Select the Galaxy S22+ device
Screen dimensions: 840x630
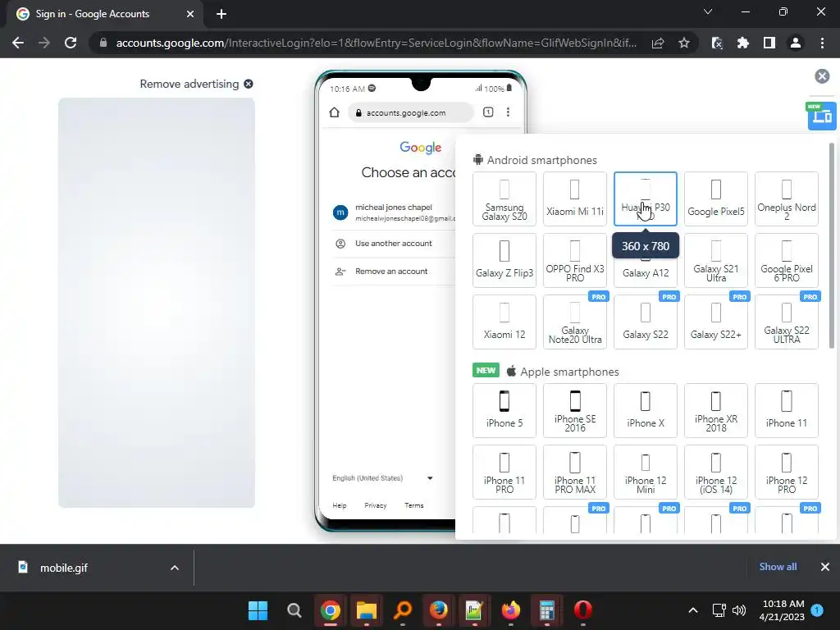coord(715,322)
